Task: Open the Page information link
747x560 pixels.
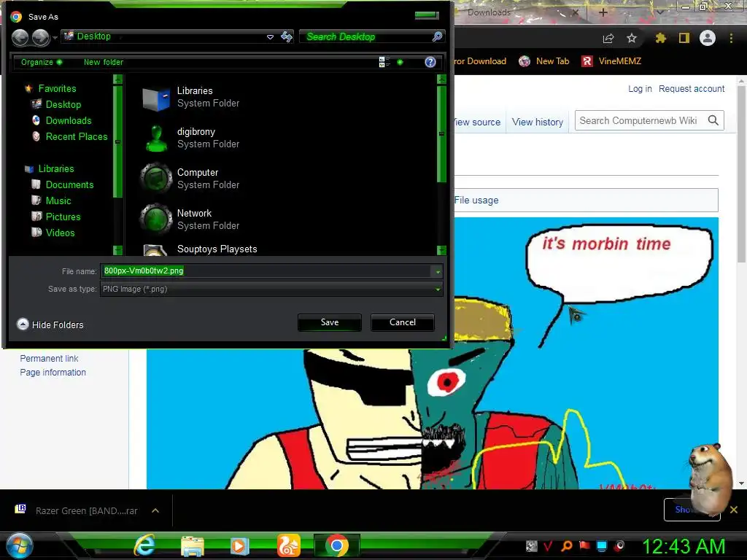Action: pyautogui.click(x=53, y=373)
